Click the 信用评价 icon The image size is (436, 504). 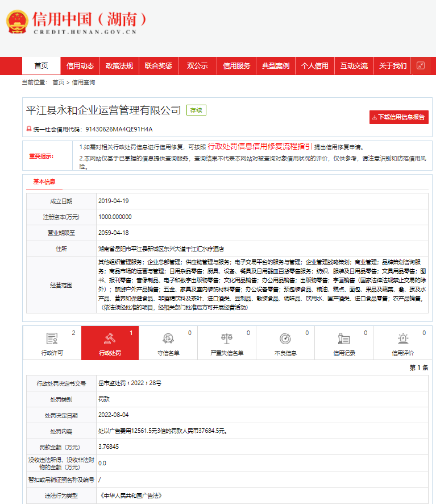(x=403, y=339)
